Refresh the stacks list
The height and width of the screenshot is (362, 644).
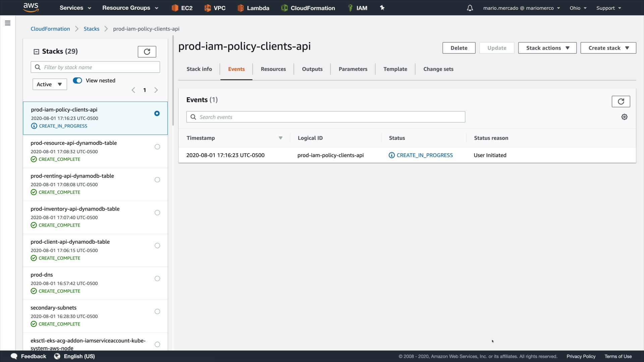point(147,52)
